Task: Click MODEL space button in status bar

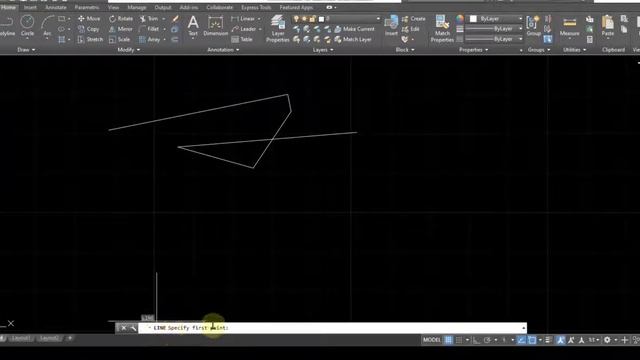Action: pyautogui.click(x=432, y=340)
